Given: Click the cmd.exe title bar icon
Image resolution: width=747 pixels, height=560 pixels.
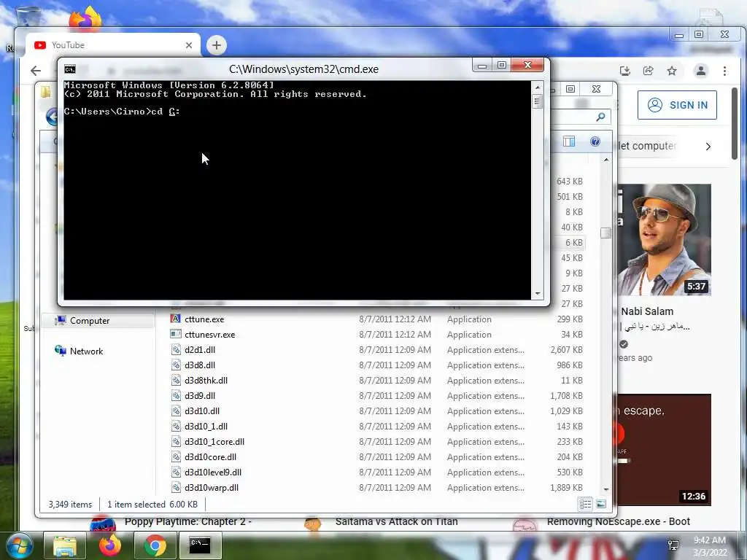Looking at the screenshot, I should 70,69.
